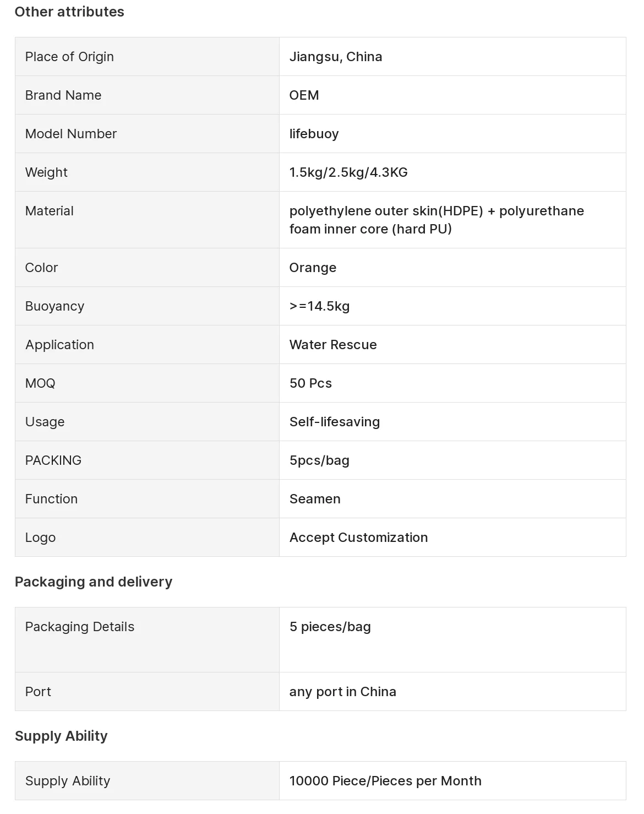Image resolution: width=644 pixels, height=814 pixels.
Task: Click the "Accept Customization" logo value
Action: pos(358,538)
